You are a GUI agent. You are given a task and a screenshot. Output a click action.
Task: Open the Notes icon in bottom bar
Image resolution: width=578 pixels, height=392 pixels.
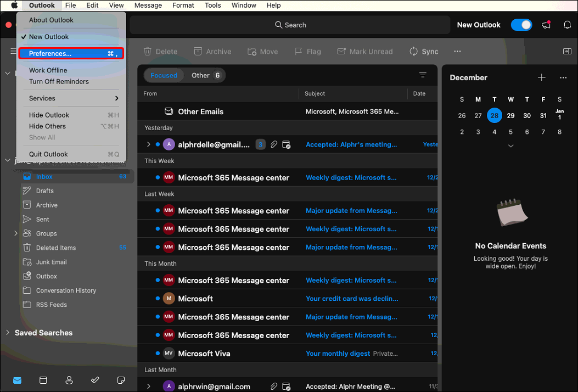[x=121, y=380]
